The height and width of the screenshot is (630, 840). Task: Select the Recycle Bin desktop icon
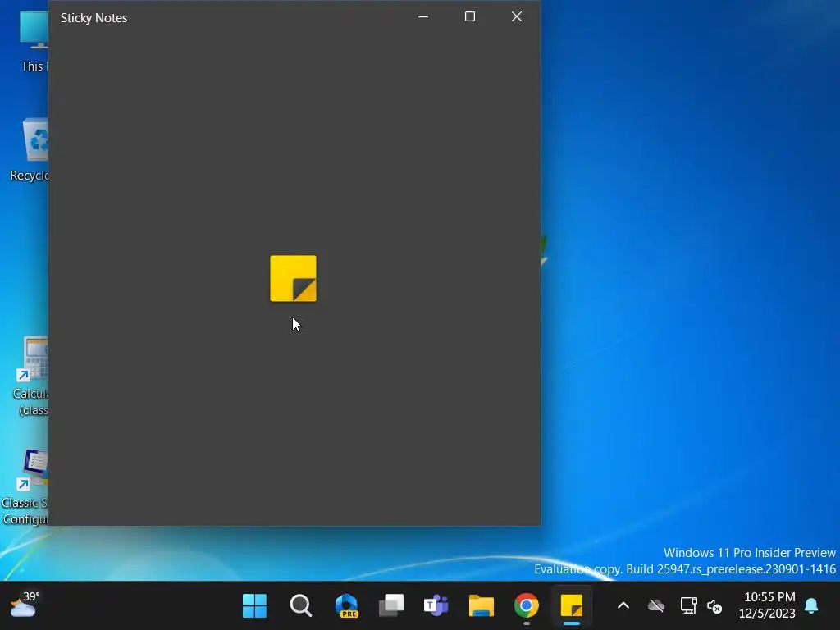[30, 151]
